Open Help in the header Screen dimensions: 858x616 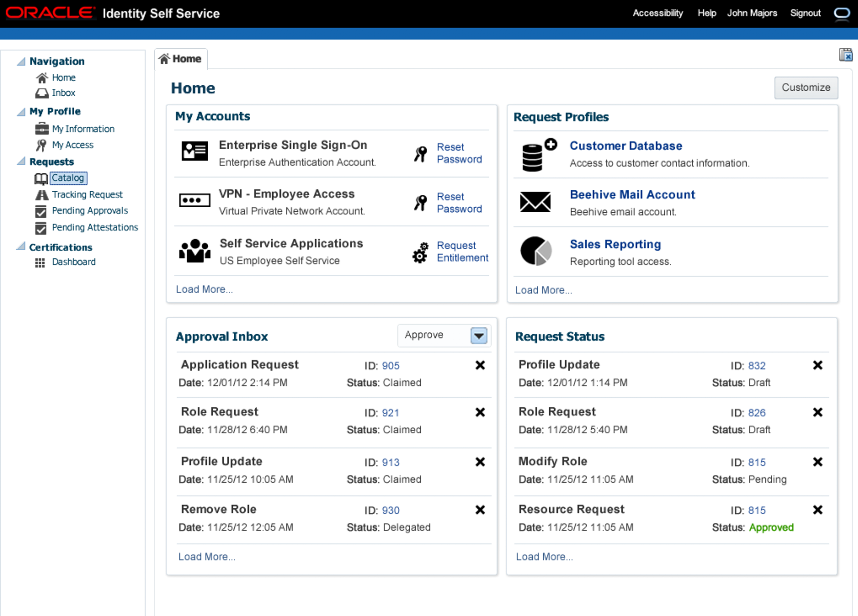707,13
